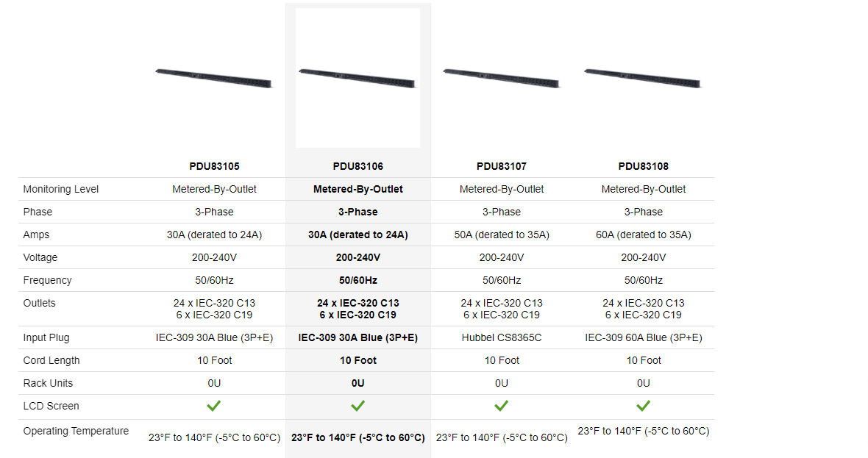Click the LCD Screen checkmark for PDU83108
Viewport: 868px width, 458px height.
pyautogui.click(x=644, y=406)
